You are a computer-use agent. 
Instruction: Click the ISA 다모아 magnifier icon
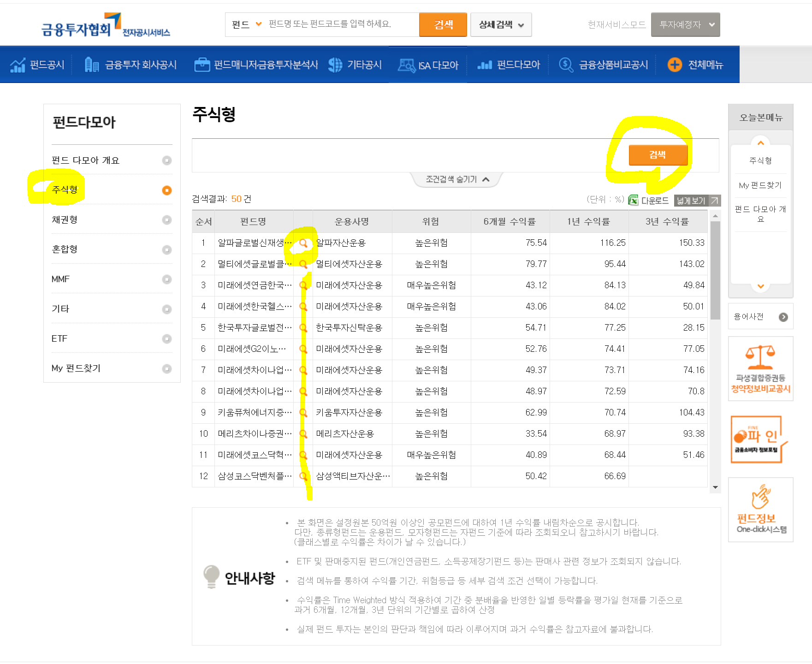pos(406,65)
